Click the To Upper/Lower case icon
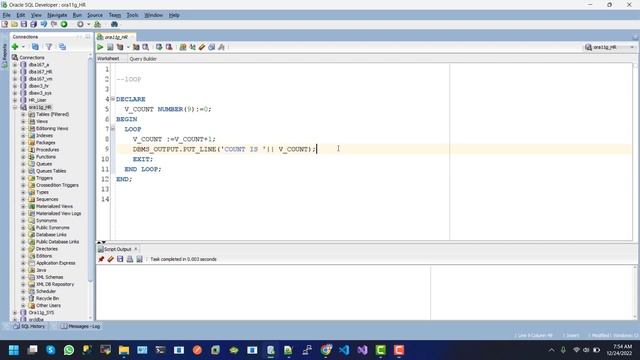 point(192,47)
